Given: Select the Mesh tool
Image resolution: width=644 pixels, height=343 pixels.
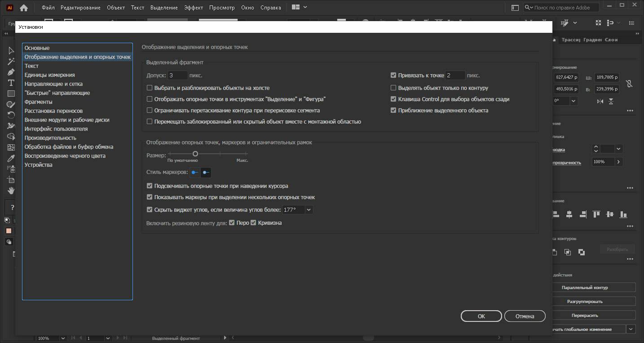Looking at the screenshot, I should tap(11, 147).
